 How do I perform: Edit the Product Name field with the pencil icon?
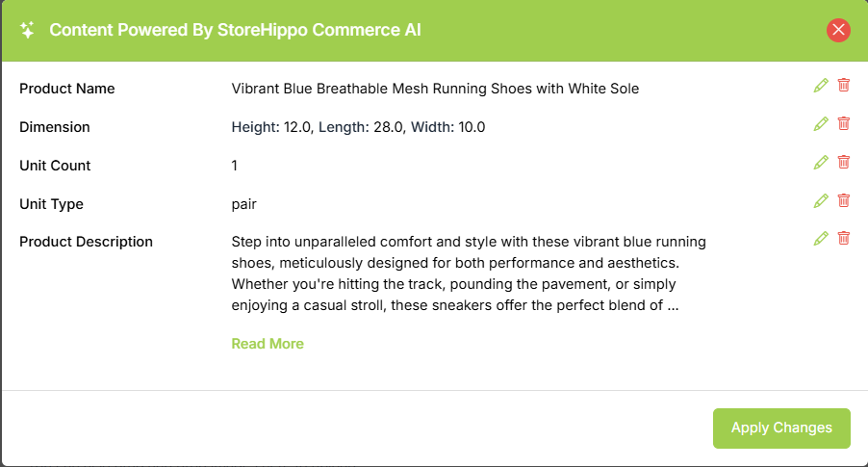click(x=821, y=85)
